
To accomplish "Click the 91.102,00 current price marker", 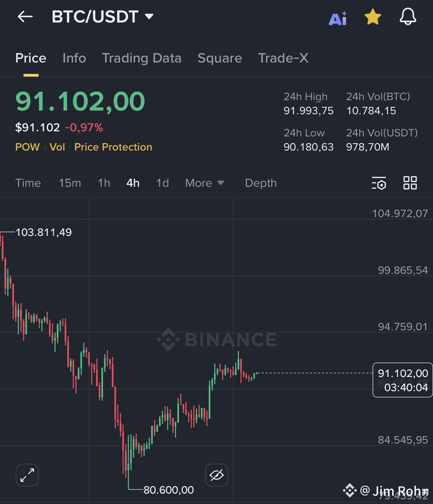I will pos(403,380).
